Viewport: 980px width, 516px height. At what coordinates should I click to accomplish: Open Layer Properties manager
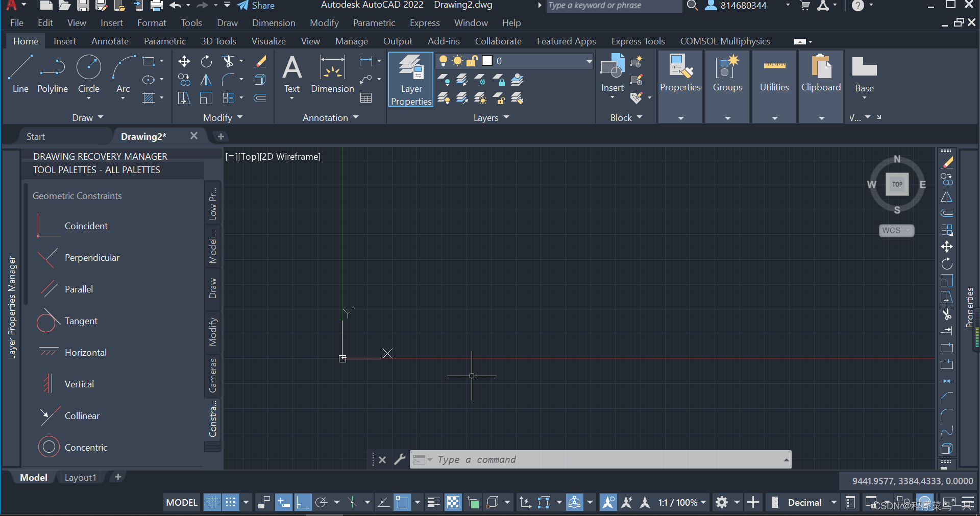[411, 79]
